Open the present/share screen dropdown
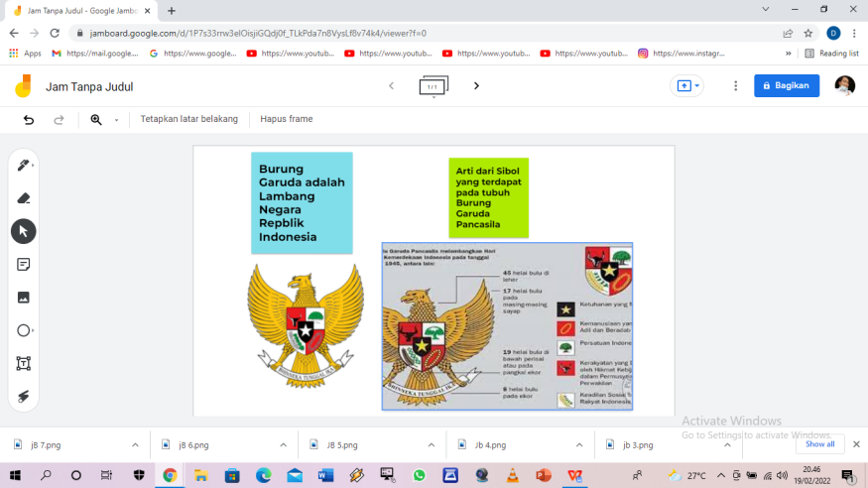Screen dimensions: 868x488 (x=686, y=86)
